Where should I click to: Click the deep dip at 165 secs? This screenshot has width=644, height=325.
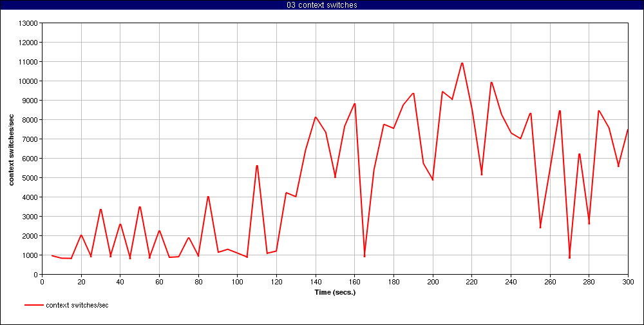point(365,256)
